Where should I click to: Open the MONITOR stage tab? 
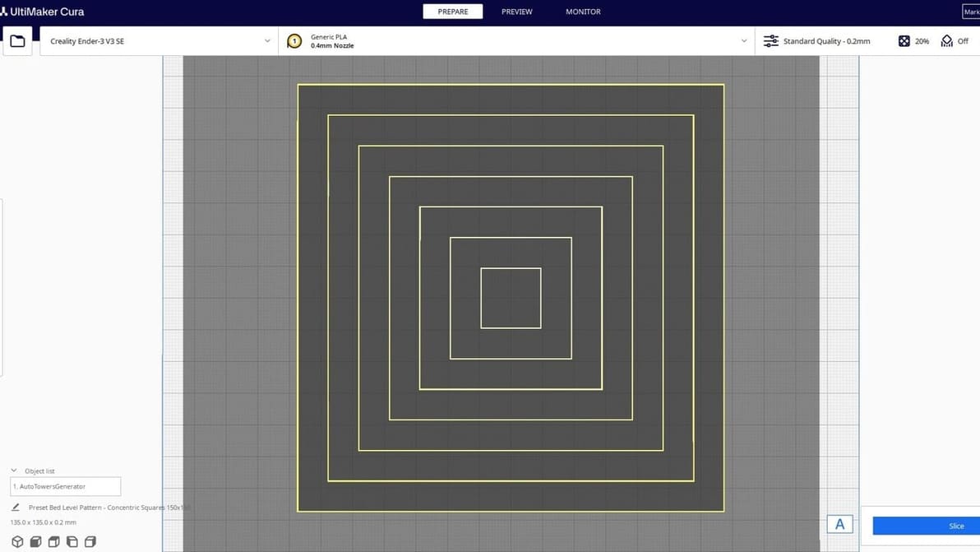click(x=583, y=12)
